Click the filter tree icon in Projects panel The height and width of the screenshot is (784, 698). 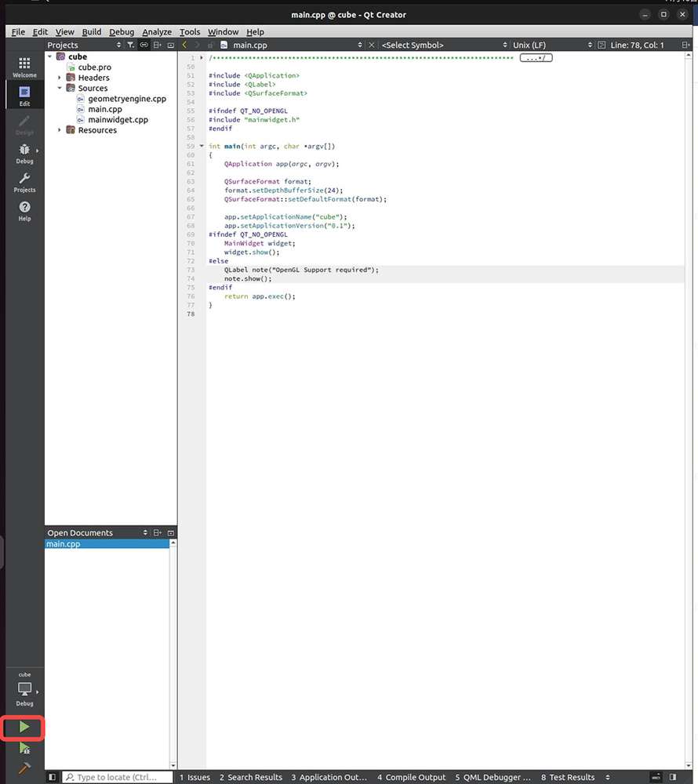click(x=130, y=45)
